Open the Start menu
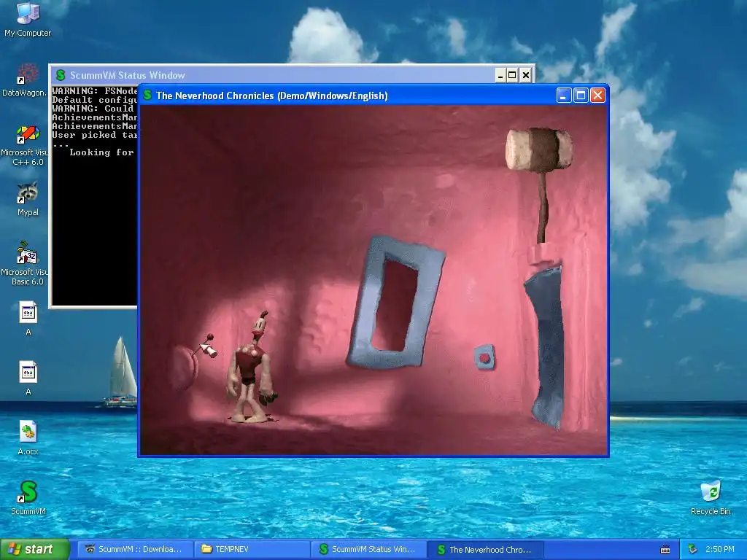 (35, 549)
